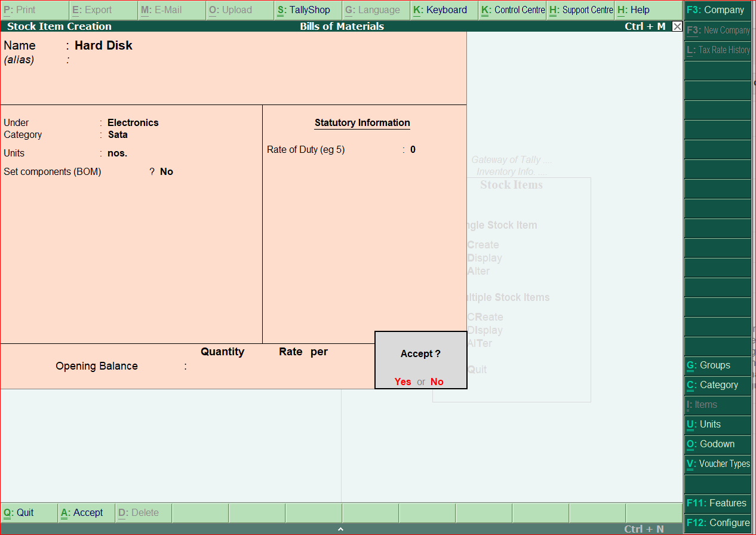Choose No in the Accept dialog

[437, 382]
